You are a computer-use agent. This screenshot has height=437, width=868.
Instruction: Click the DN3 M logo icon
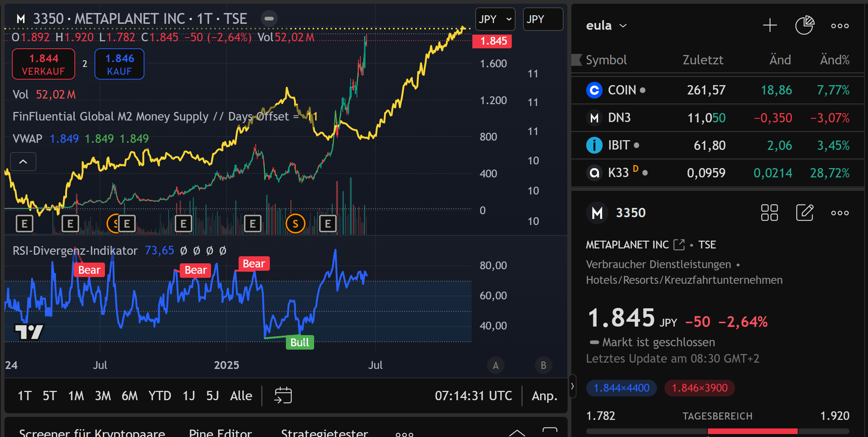[x=594, y=118]
